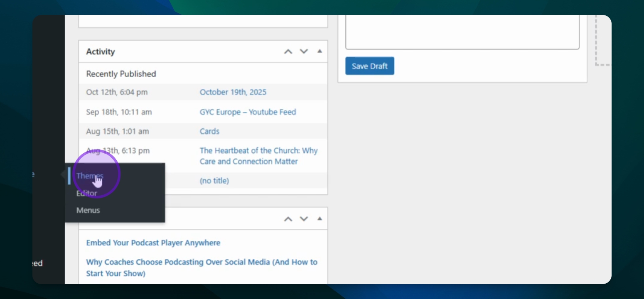Move the lower news widget down
This screenshot has height=299, width=644.
pos(304,219)
